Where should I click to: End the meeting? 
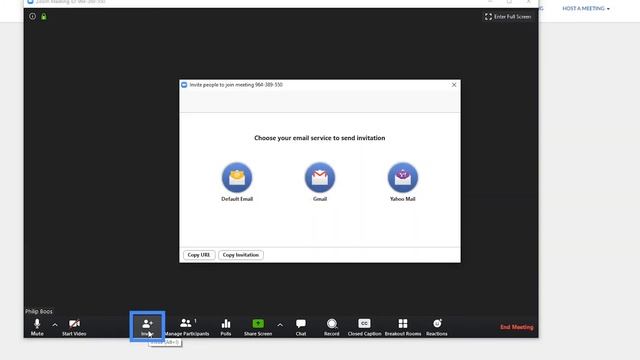[x=517, y=327]
